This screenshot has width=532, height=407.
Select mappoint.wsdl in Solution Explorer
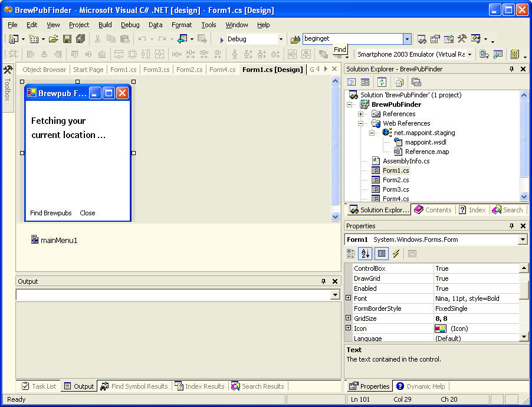point(425,142)
